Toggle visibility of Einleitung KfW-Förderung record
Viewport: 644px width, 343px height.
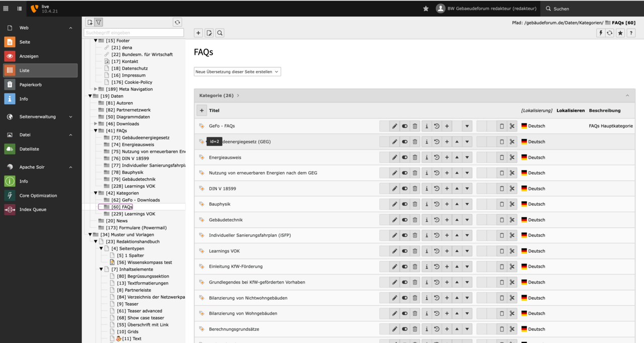405,266
